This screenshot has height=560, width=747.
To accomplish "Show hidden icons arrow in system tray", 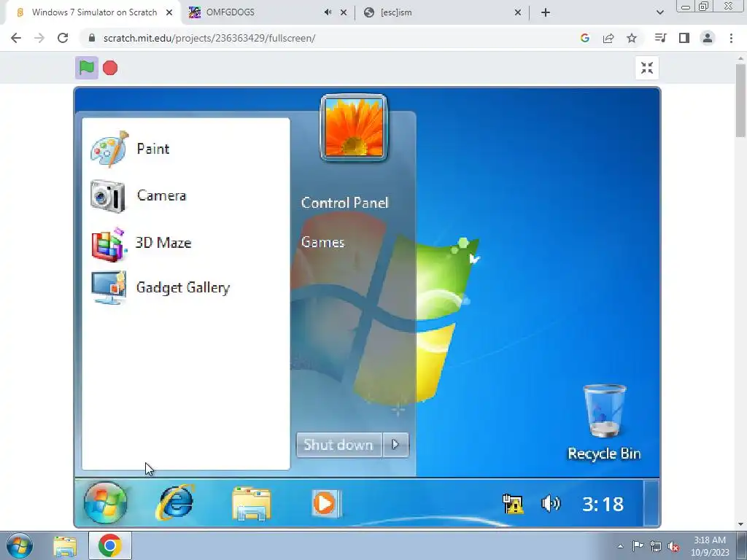I will (x=620, y=546).
